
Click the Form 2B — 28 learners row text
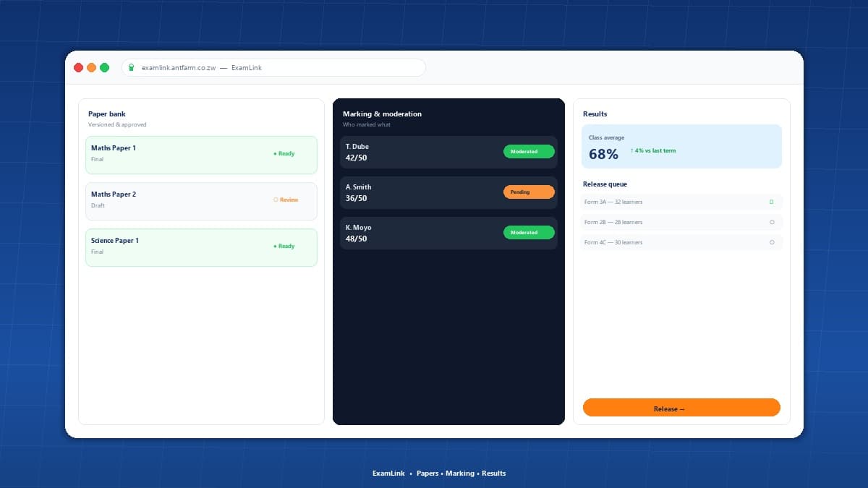click(613, 222)
